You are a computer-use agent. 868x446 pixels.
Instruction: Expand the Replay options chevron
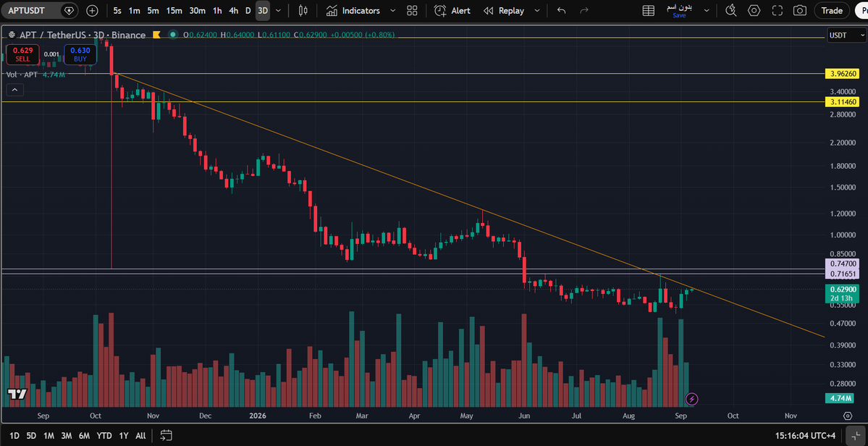[x=536, y=11]
